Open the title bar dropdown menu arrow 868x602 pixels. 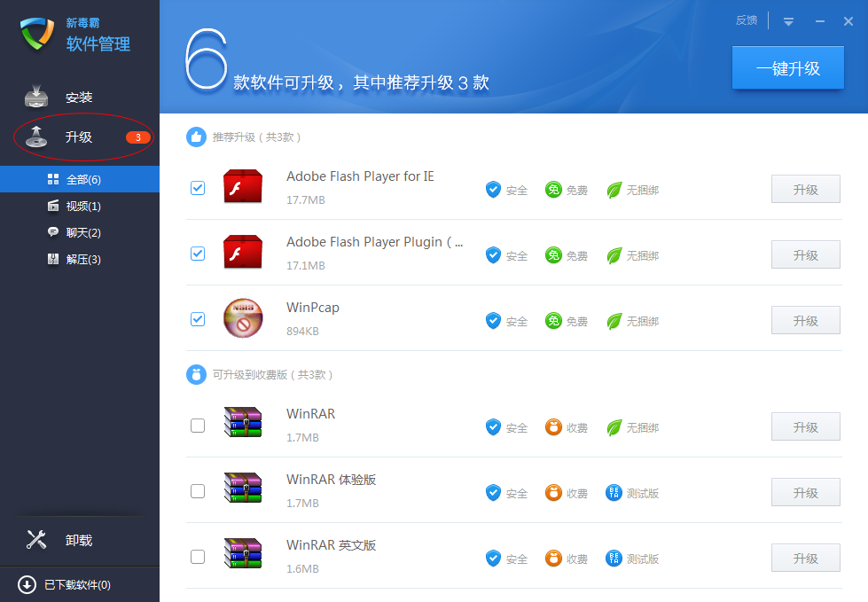[x=789, y=21]
